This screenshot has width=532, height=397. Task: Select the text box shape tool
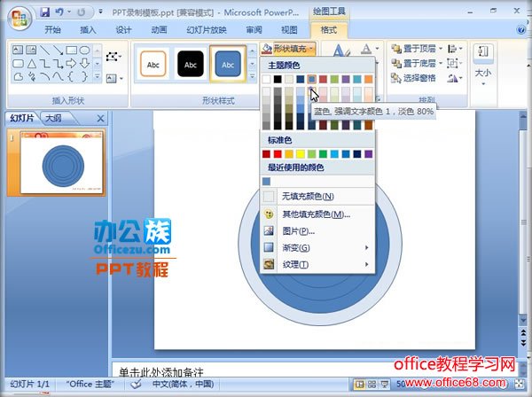[x=18, y=51]
